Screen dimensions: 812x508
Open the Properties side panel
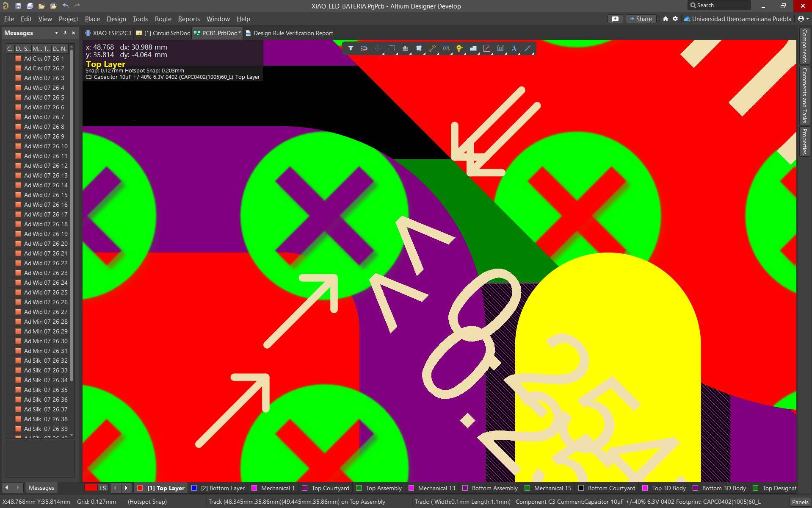tap(804, 142)
